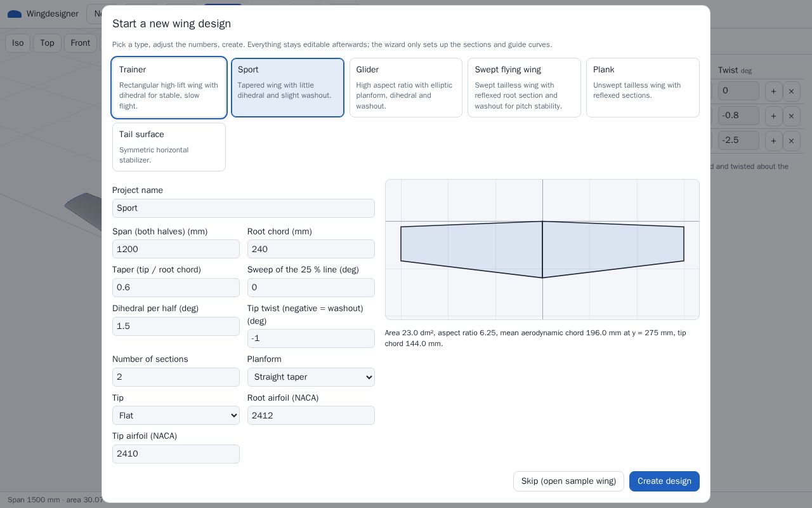The height and width of the screenshot is (508, 812).
Task: Click the wing planform preview
Action: click(x=542, y=250)
